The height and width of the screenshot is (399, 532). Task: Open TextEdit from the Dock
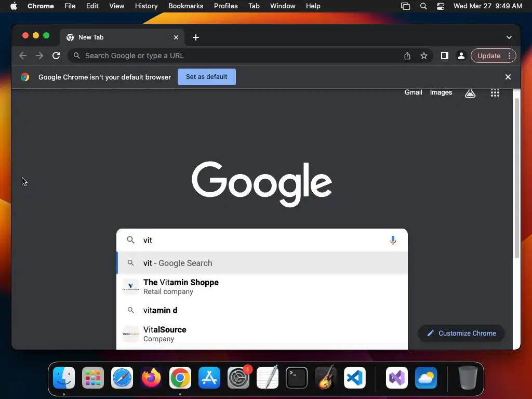268,378
